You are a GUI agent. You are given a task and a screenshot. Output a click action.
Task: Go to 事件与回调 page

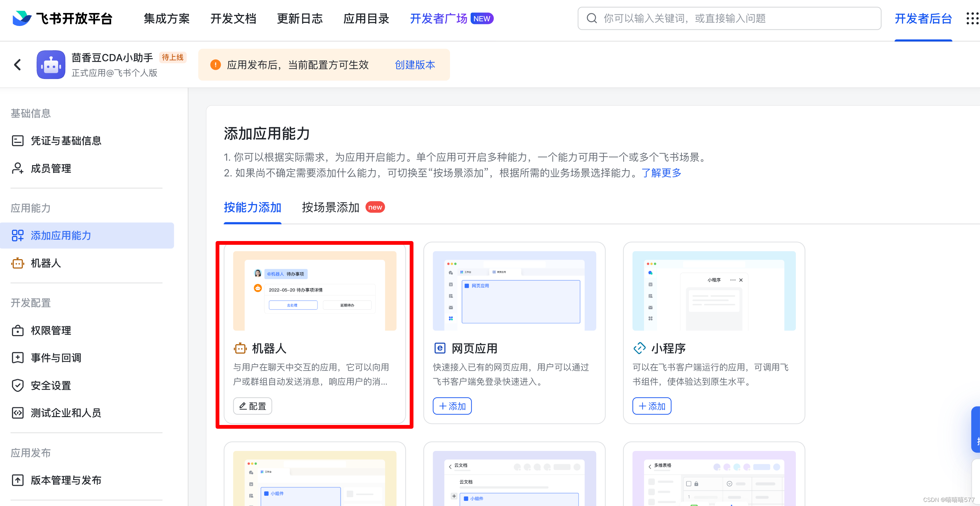(x=56, y=358)
